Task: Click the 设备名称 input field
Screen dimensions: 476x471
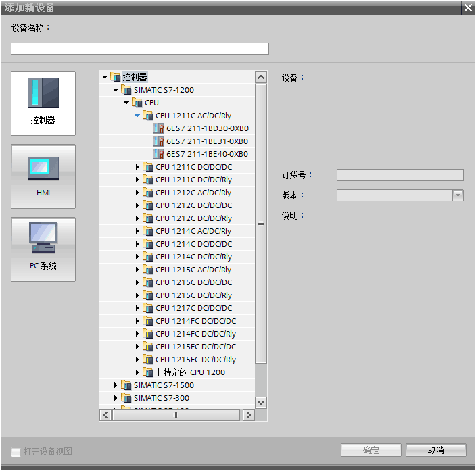Action: 140,49
